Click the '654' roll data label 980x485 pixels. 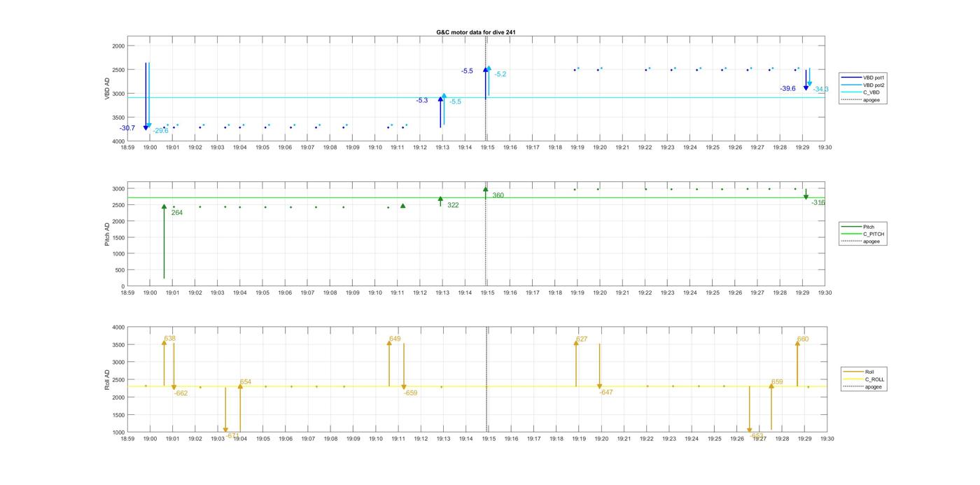tap(246, 382)
